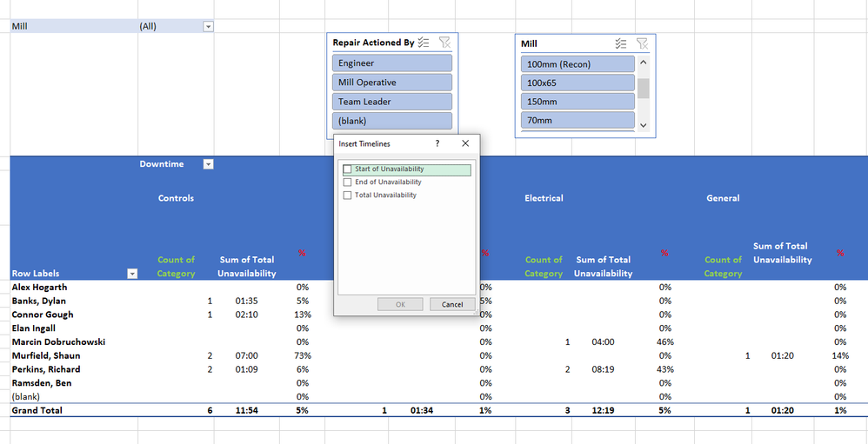This screenshot has height=444, width=868.
Task: Click the General column header
Action: click(x=723, y=198)
